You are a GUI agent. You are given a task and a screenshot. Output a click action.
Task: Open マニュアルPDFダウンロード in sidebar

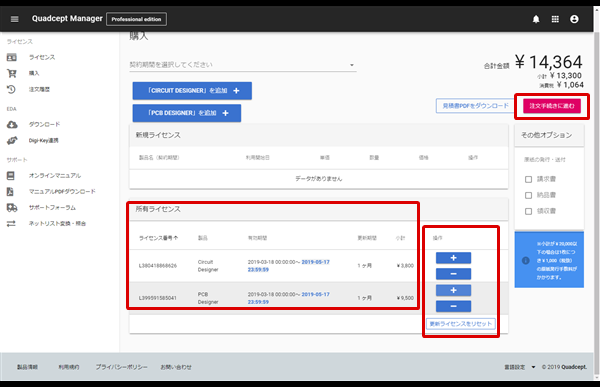click(62, 191)
